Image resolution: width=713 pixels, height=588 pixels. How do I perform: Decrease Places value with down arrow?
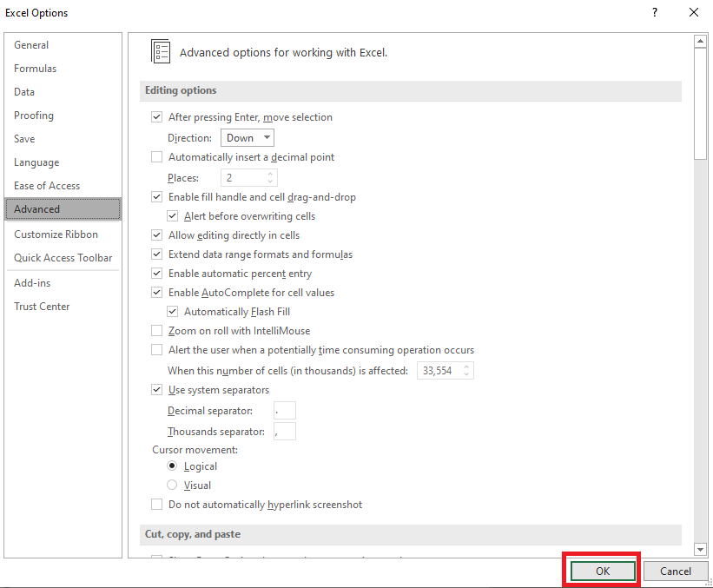click(270, 182)
